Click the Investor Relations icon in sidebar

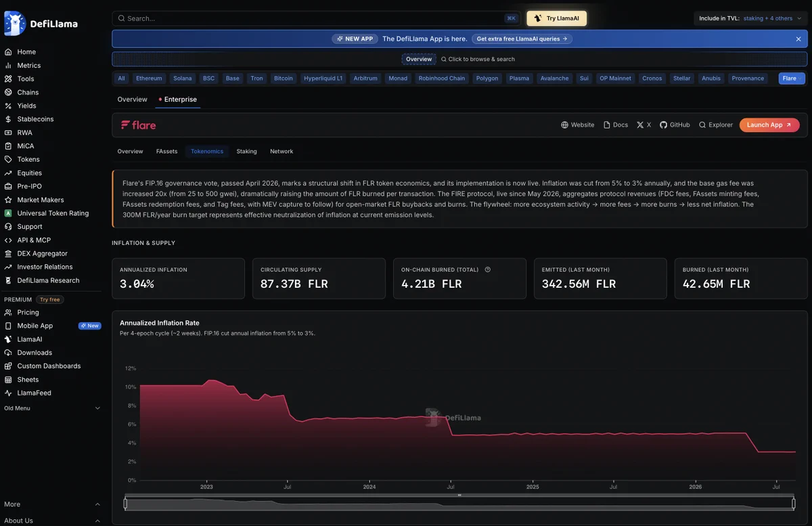[8, 267]
